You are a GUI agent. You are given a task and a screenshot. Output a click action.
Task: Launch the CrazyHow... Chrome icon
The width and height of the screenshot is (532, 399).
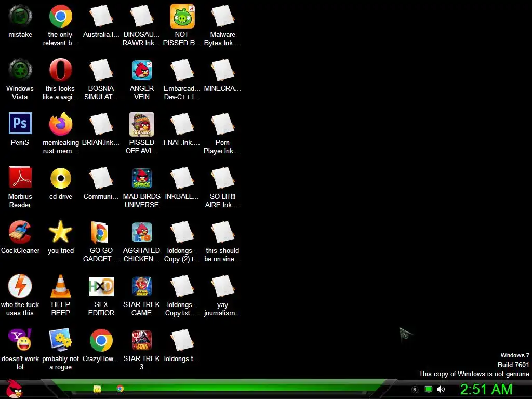tap(101, 340)
